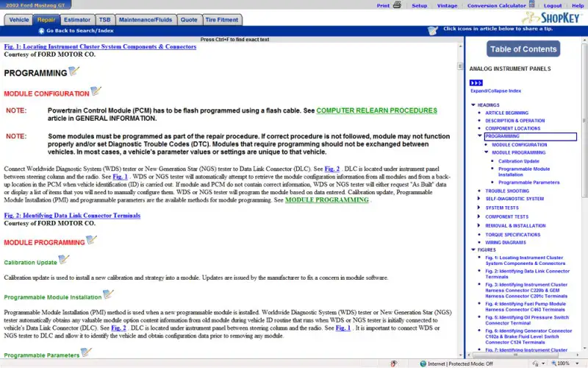Open the Conversion Calculator icon

(531, 4)
